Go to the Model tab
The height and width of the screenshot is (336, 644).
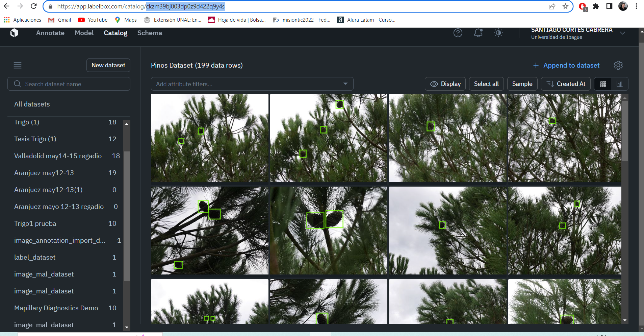pos(84,33)
